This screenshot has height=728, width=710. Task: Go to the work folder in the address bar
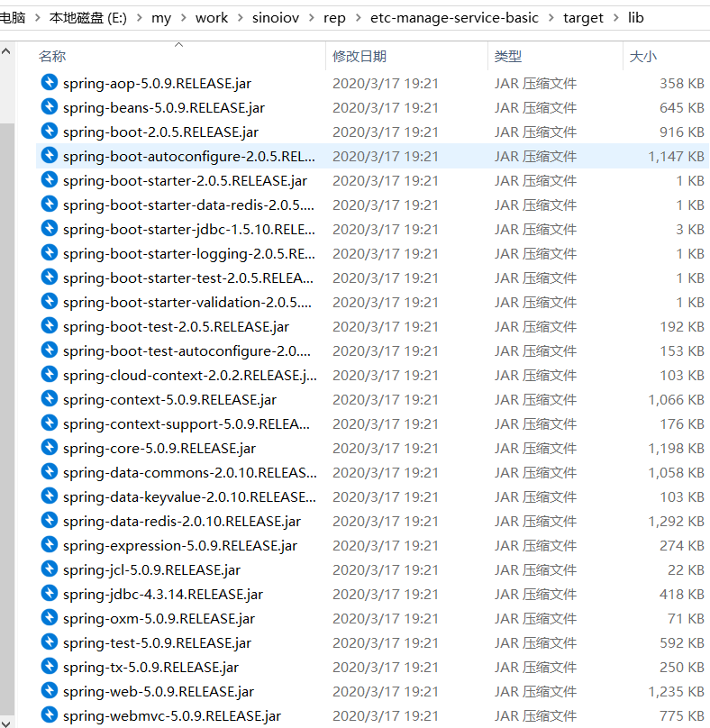click(x=212, y=18)
